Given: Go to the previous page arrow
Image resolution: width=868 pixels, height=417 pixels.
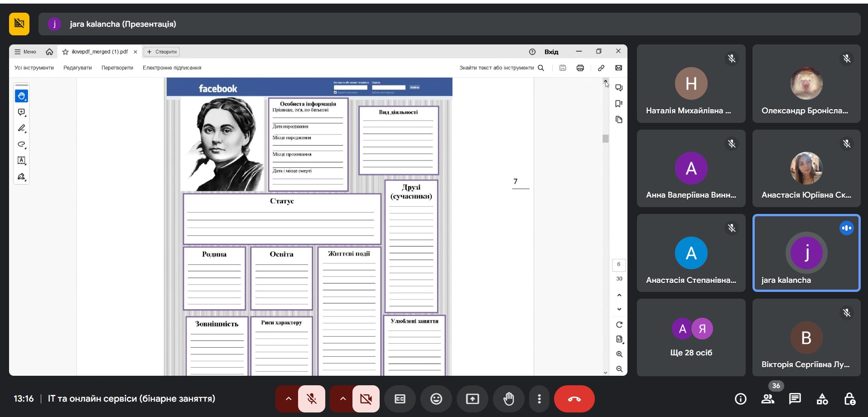Looking at the screenshot, I should [x=619, y=295].
